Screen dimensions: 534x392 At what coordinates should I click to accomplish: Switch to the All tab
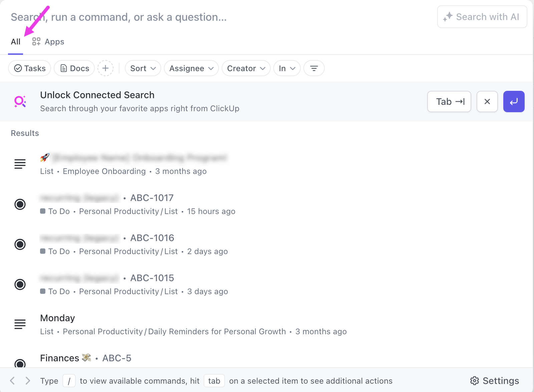[16, 42]
